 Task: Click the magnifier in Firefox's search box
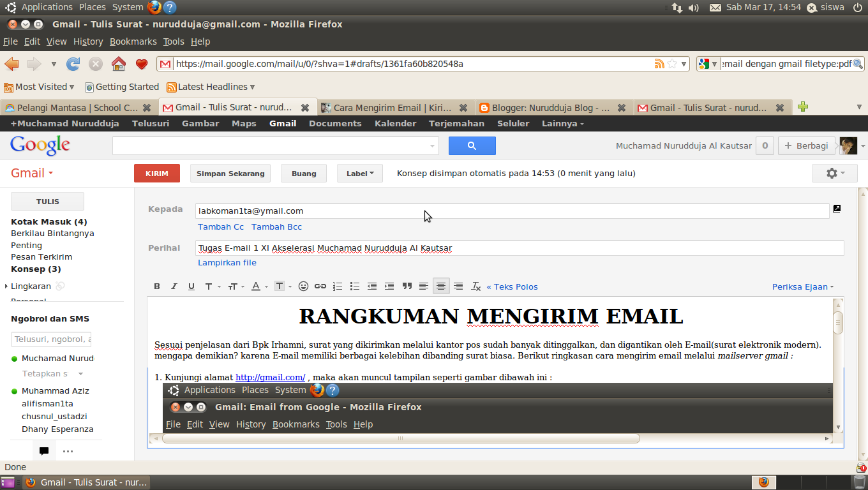click(858, 64)
